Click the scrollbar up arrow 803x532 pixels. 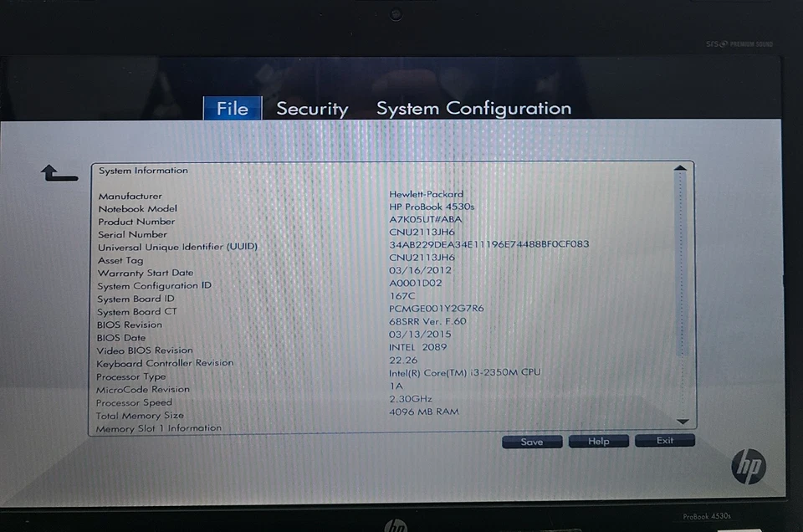pyautogui.click(x=680, y=168)
